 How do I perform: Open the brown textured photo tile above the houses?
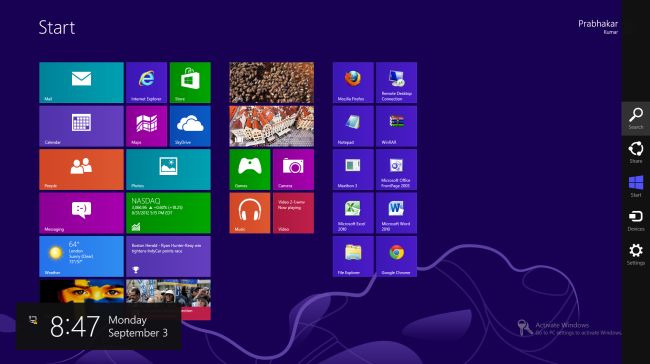pos(272,83)
